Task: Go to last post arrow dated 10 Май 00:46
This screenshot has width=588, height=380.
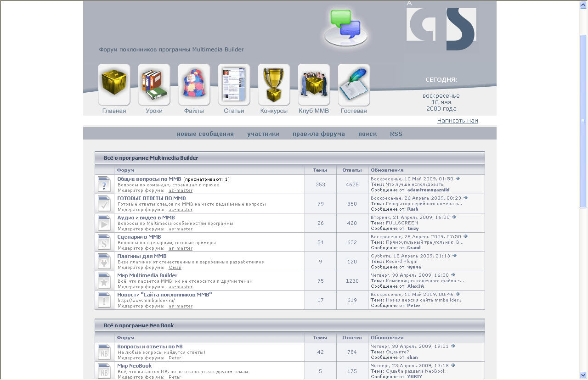Action: pos(458,294)
